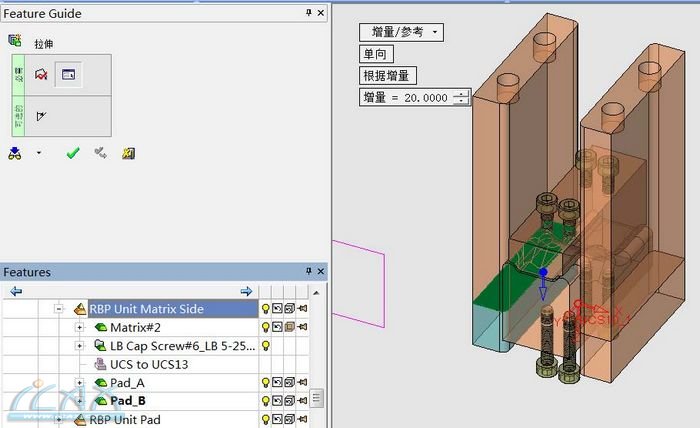The height and width of the screenshot is (428, 700).
Task: Click the extrude options dialog icon
Action: coord(67,75)
